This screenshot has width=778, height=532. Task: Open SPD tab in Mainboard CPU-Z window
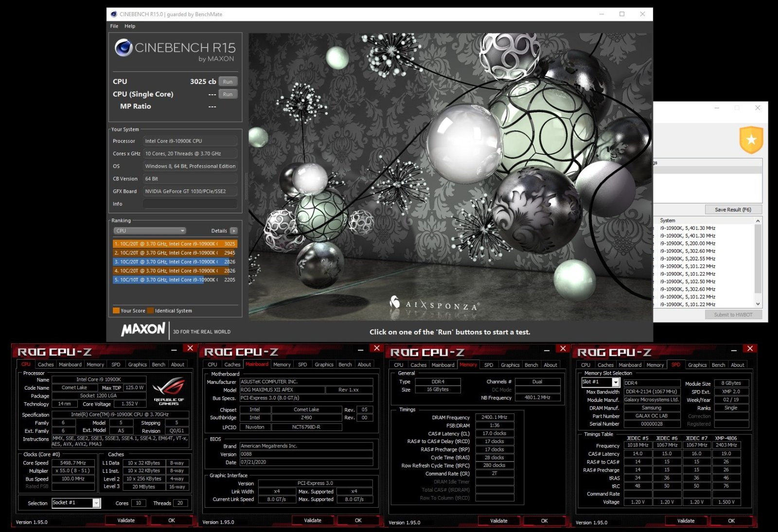tap(302, 364)
